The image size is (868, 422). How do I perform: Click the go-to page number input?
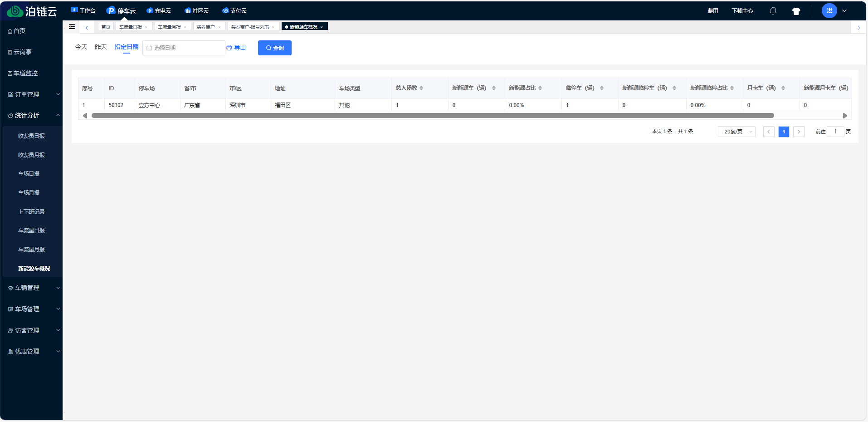pos(835,132)
